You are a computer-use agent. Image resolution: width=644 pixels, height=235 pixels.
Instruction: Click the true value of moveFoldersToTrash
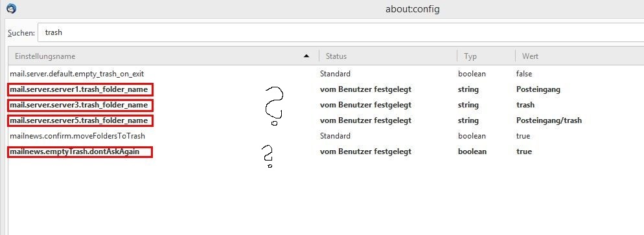coord(523,136)
